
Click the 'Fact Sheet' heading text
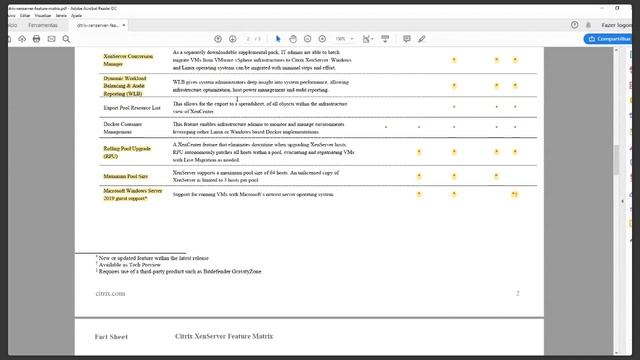[x=111, y=337]
